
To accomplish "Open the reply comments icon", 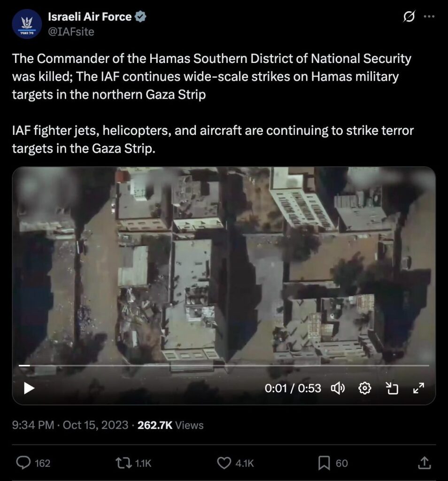I will [23, 463].
